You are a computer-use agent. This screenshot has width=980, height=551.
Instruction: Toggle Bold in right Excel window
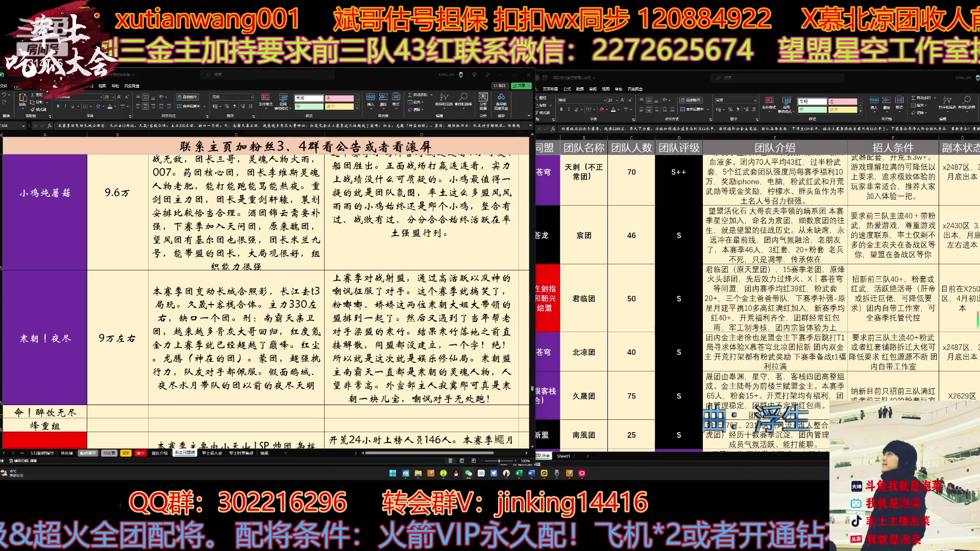(561, 109)
